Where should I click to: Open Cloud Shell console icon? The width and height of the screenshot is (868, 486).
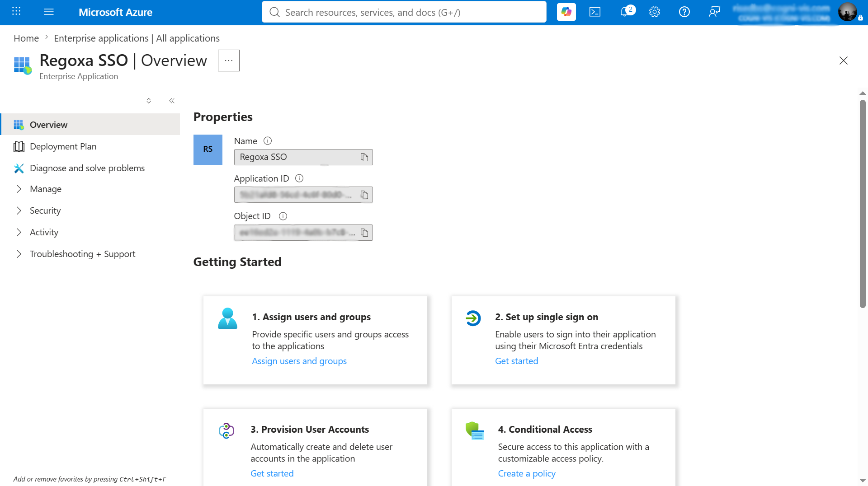tap(595, 12)
